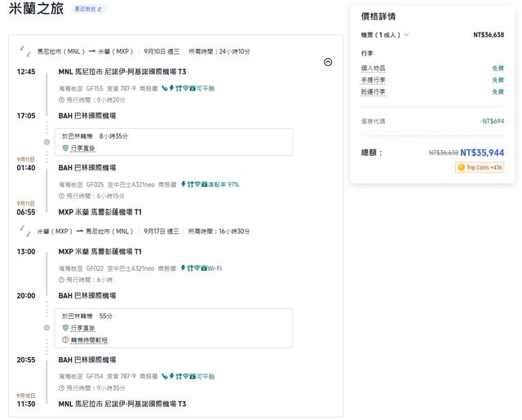
Task: Open 託運行李 baggage details
Action: pyautogui.click(x=373, y=91)
